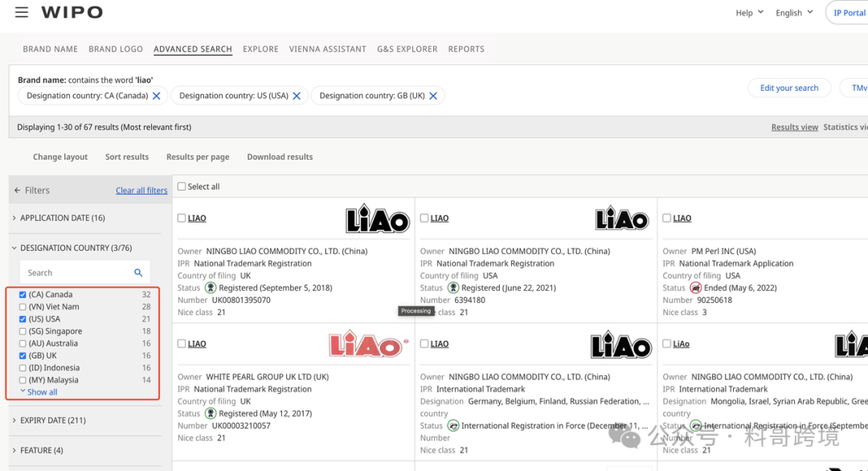Open the REPORTS tab
Image resolution: width=868 pixels, height=471 pixels.
(466, 49)
